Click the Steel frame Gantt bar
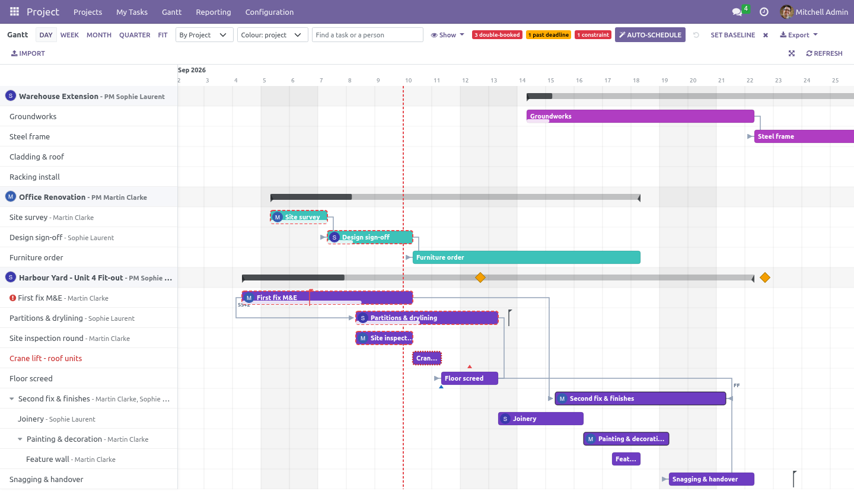 click(804, 136)
